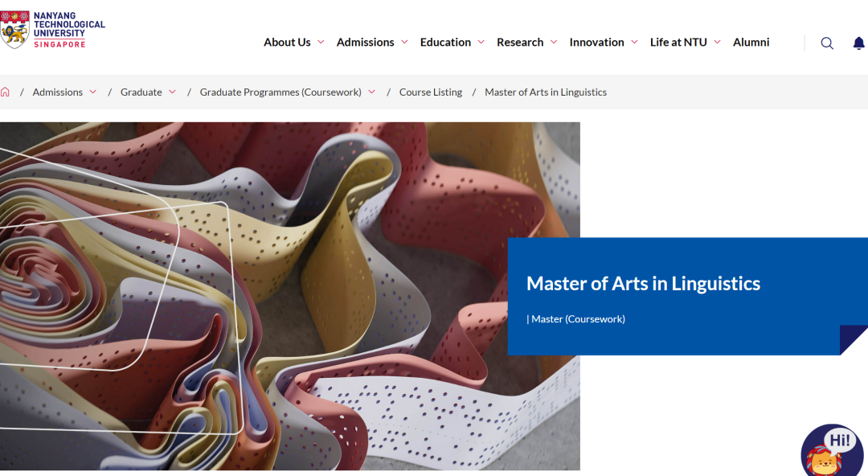Click the notification bell icon
868x476 pixels.
[858, 43]
